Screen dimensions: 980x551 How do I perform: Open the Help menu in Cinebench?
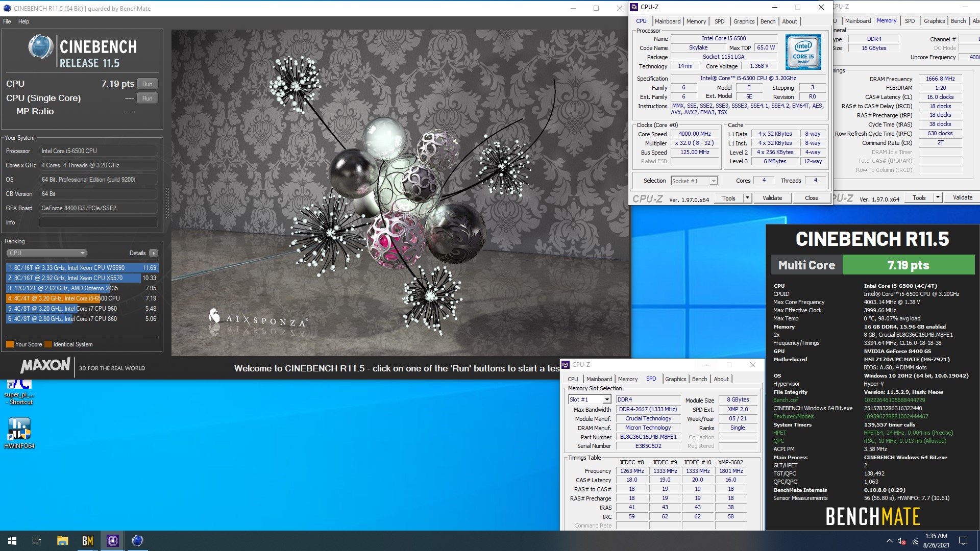pyautogui.click(x=23, y=21)
